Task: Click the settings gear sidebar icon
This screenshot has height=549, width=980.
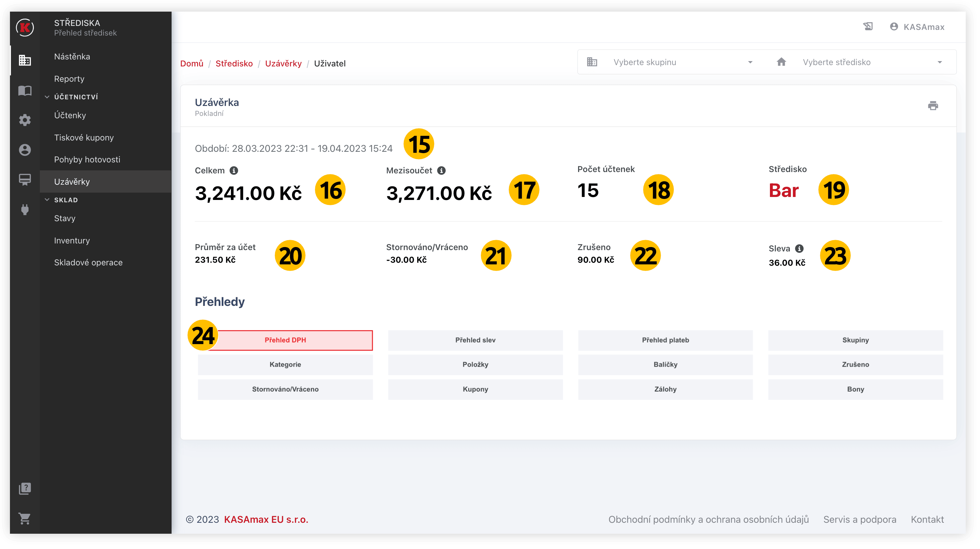Action: pyautogui.click(x=25, y=120)
